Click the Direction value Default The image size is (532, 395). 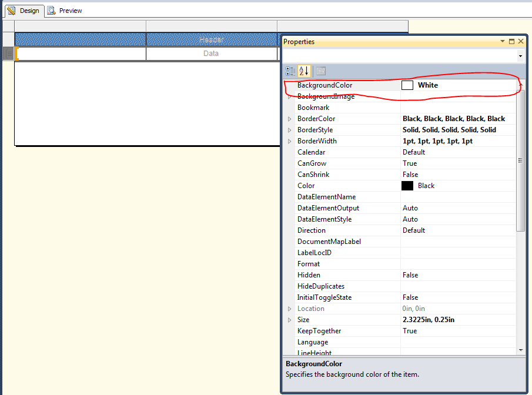[414, 230]
